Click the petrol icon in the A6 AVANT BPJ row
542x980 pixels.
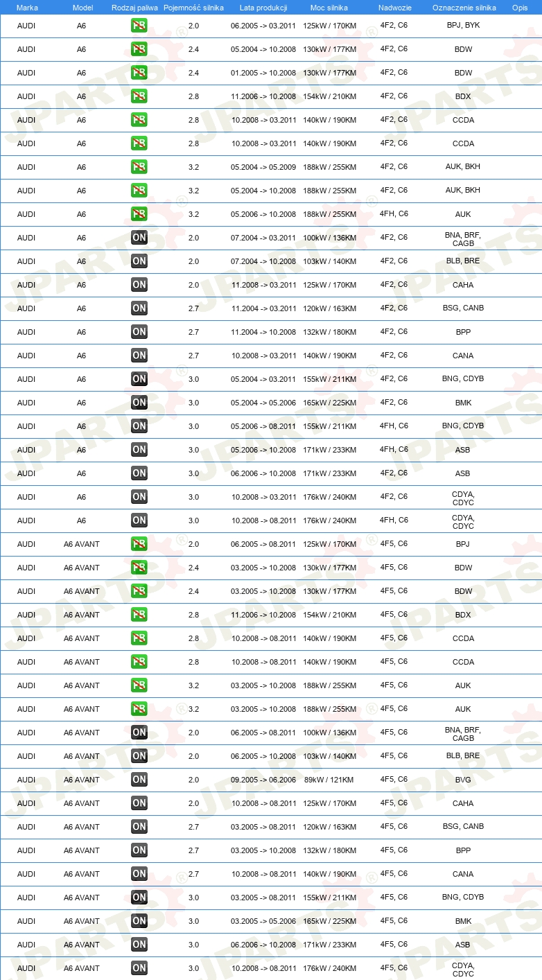tap(139, 544)
